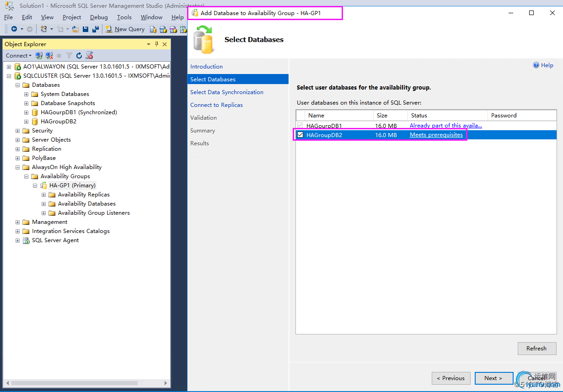Click the Open File folder icon

(76, 29)
